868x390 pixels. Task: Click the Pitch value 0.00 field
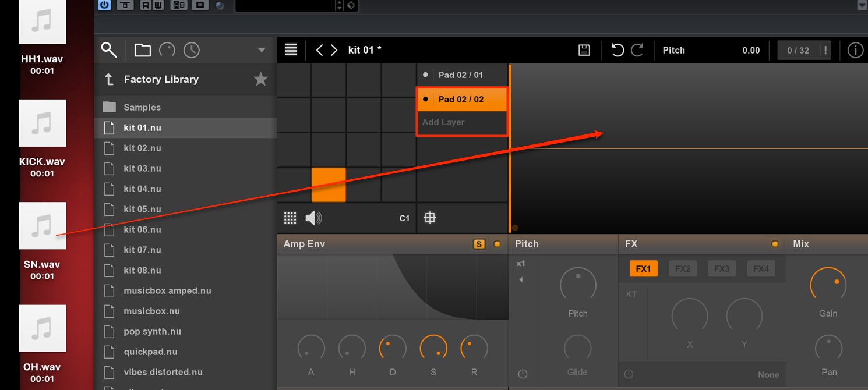pos(751,50)
